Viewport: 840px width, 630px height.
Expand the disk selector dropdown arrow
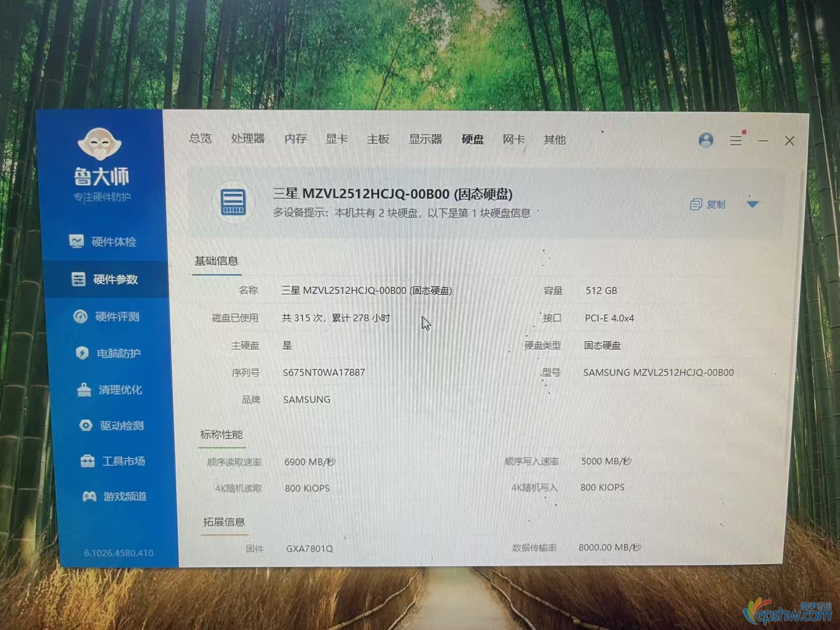pos(753,204)
